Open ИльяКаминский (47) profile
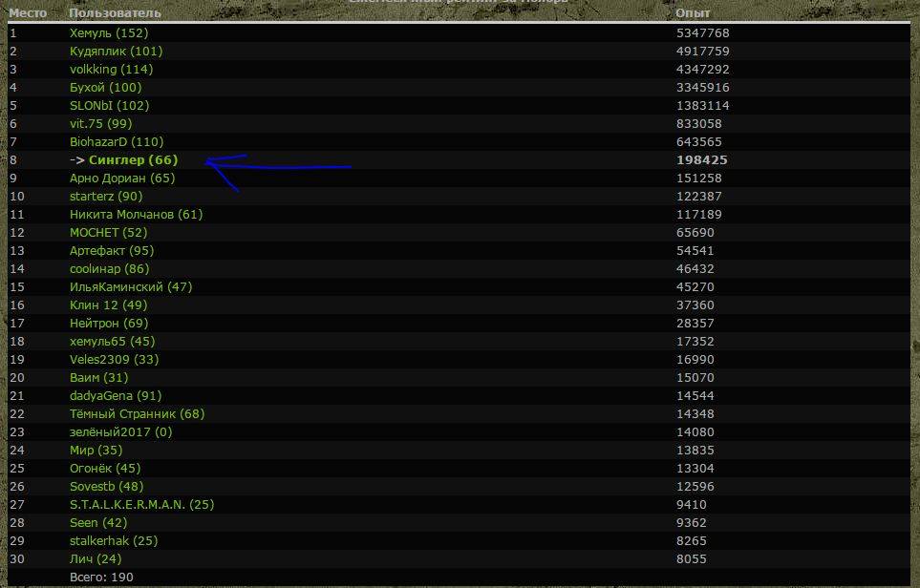Image resolution: width=920 pixels, height=588 pixels. click(130, 287)
